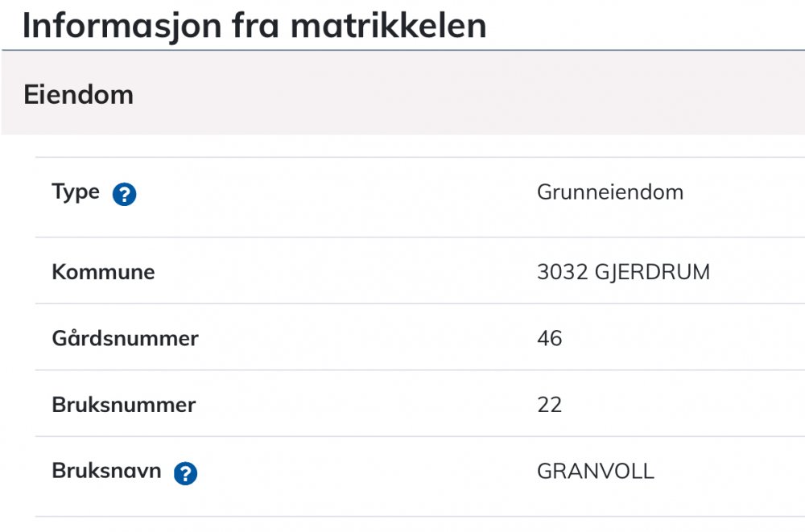Click the word 'matrikkelen' in the page title
805x532 pixels.
[x=389, y=26]
